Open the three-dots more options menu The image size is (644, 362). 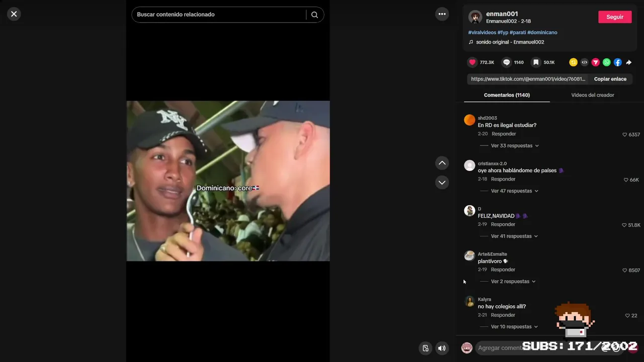442,14
